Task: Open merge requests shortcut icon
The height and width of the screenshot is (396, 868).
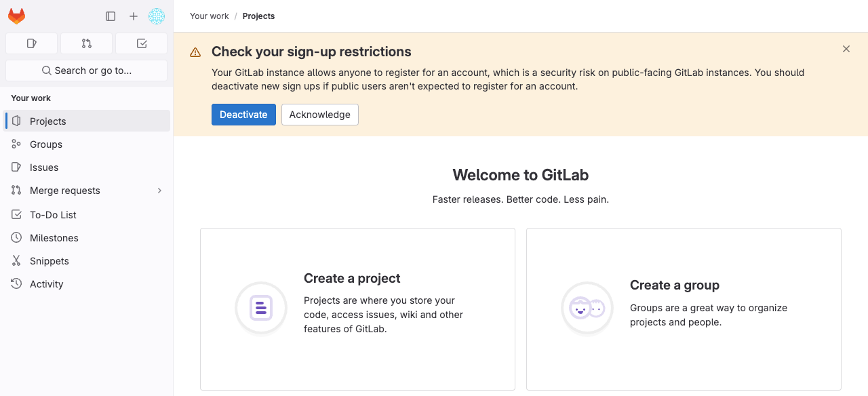Action: (86, 43)
